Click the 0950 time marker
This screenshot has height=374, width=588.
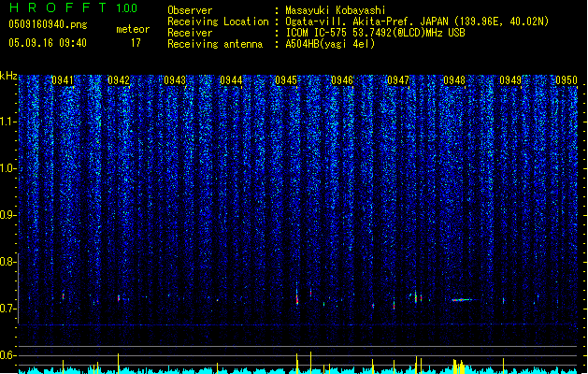[566, 80]
